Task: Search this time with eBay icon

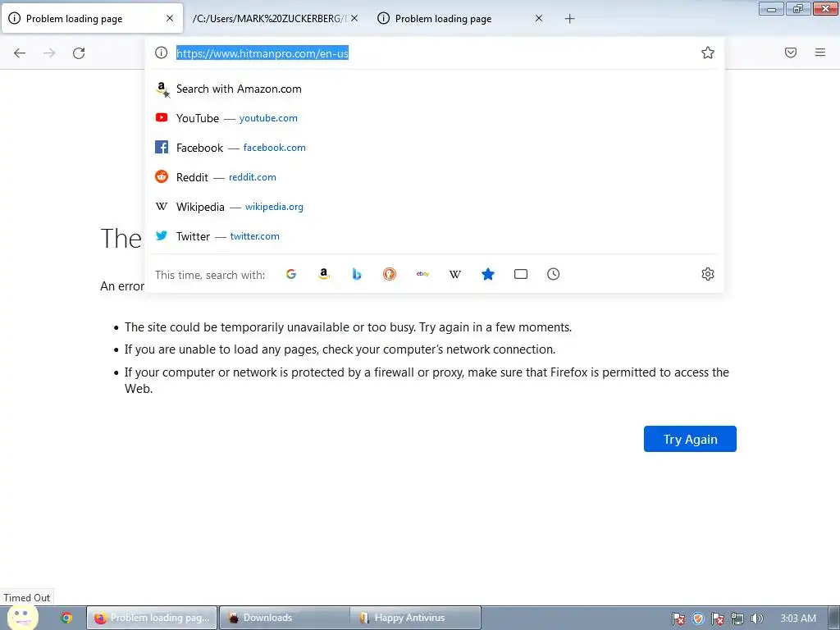Action: click(x=422, y=274)
